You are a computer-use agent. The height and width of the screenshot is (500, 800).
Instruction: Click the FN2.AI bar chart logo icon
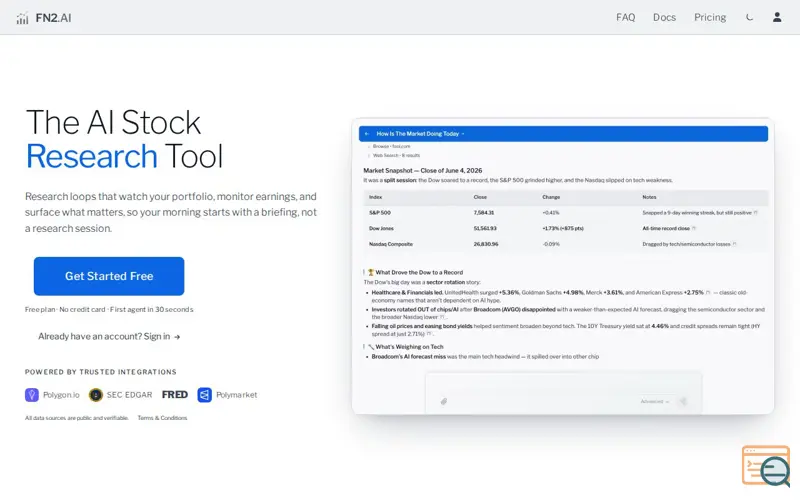(22, 18)
